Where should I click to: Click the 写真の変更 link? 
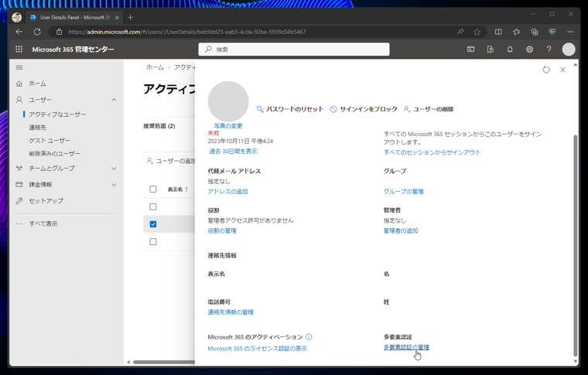click(x=228, y=126)
